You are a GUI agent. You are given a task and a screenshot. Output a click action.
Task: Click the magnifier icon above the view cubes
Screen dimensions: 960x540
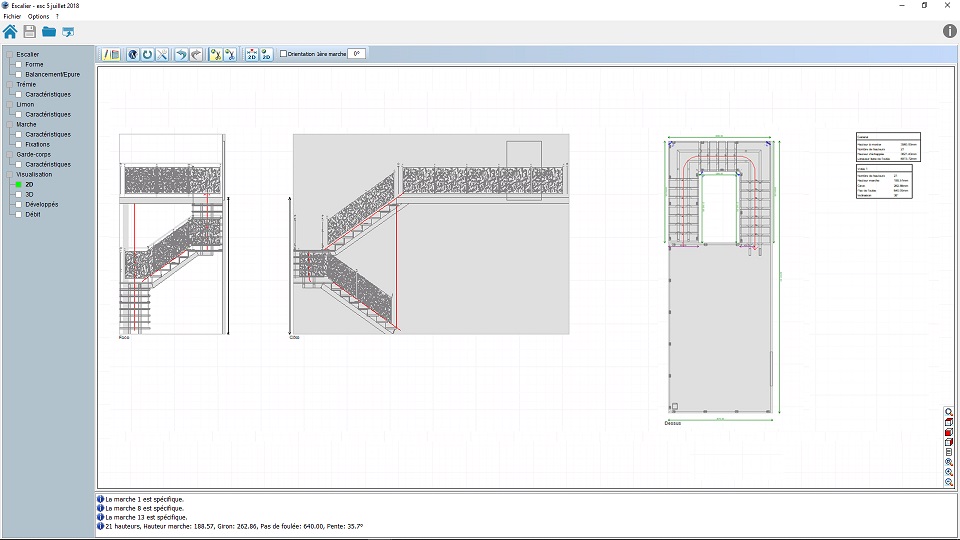click(949, 412)
